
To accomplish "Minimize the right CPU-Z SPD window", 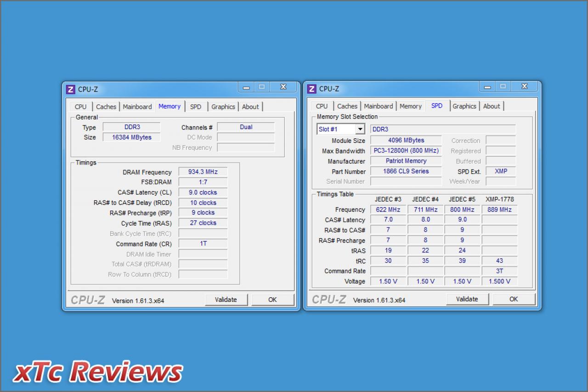I will coord(488,86).
